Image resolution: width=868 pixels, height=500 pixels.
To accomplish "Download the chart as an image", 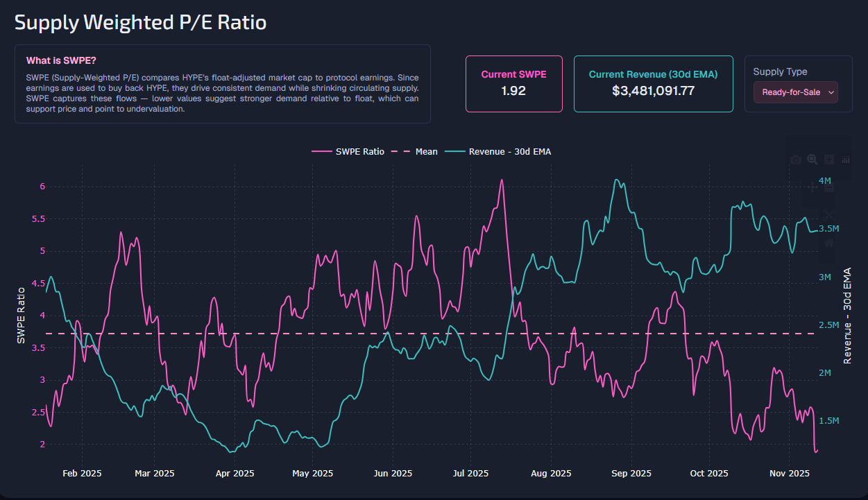I will (796, 159).
